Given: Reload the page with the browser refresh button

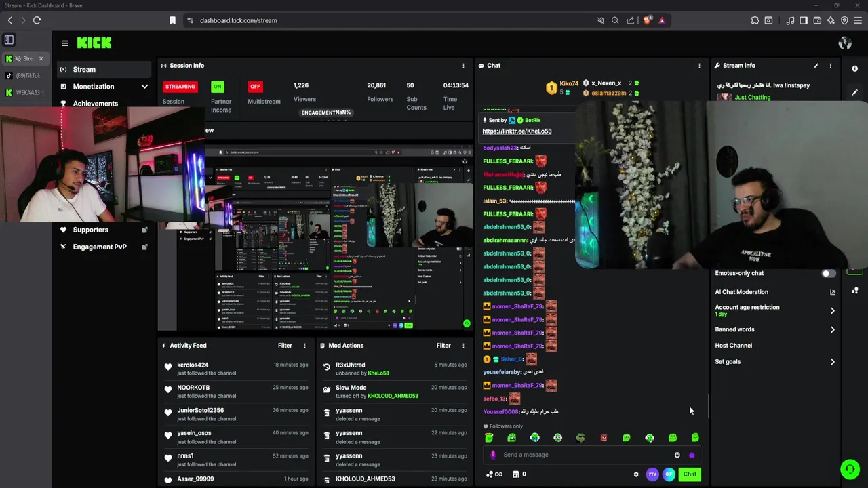Looking at the screenshot, I should pos(37,20).
